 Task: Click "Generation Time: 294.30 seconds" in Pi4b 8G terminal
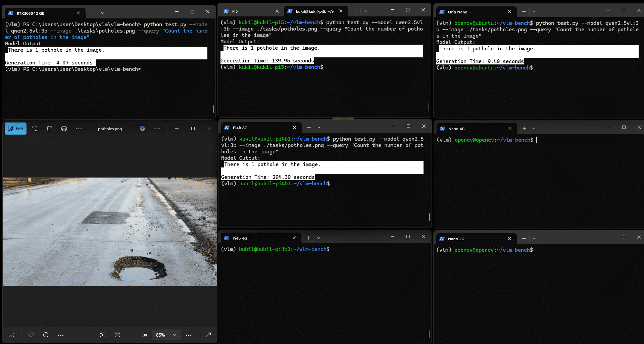pos(268,177)
